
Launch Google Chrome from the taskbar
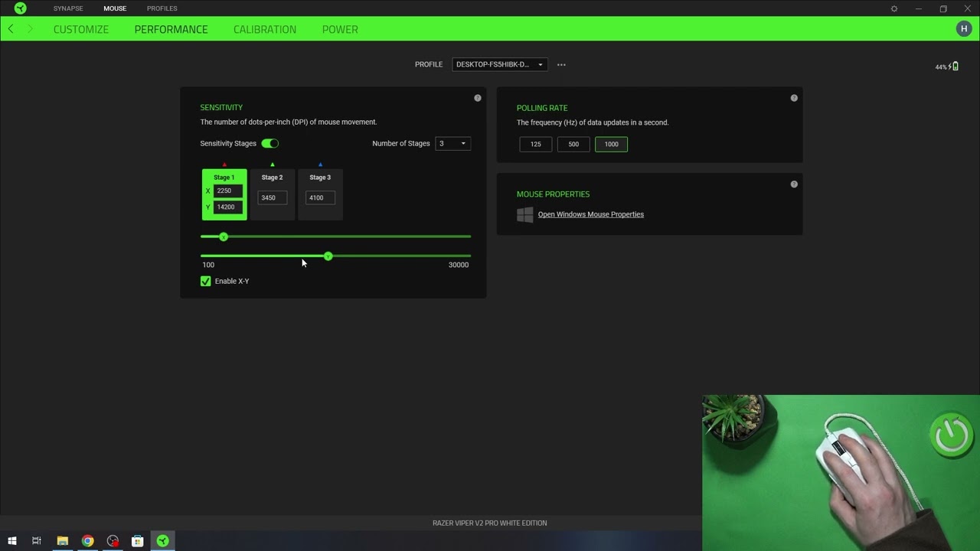88,541
